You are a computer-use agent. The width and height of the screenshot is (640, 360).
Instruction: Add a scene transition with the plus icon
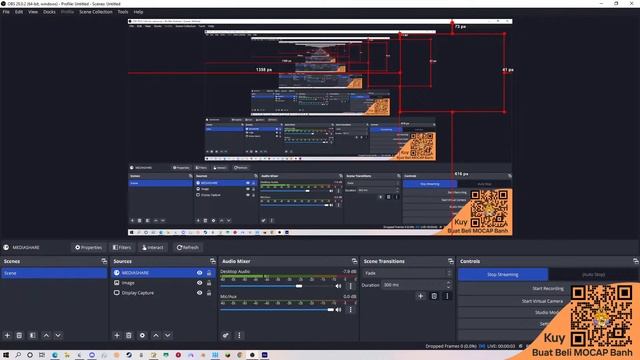pyautogui.click(x=420, y=296)
